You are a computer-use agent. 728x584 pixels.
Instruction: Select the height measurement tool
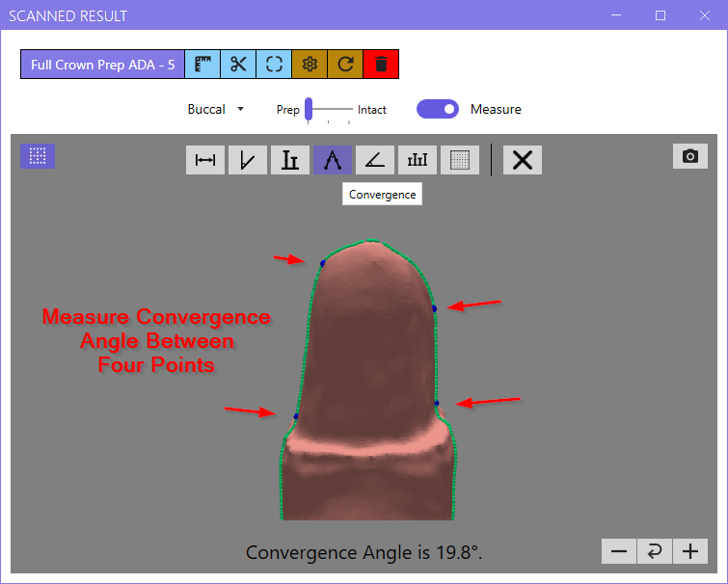pos(290,160)
